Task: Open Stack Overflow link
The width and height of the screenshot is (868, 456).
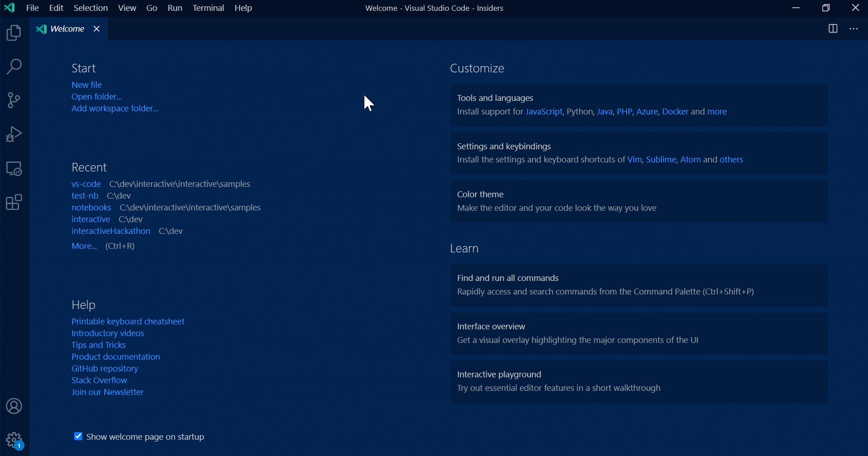Action: click(x=99, y=380)
